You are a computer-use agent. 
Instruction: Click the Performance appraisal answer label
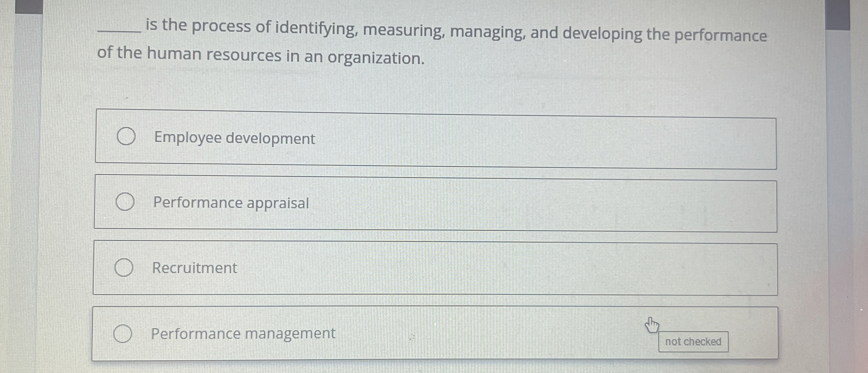click(x=230, y=203)
